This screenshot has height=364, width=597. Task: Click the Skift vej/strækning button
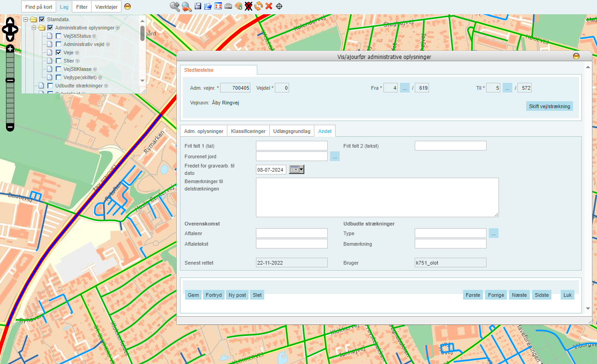(549, 106)
